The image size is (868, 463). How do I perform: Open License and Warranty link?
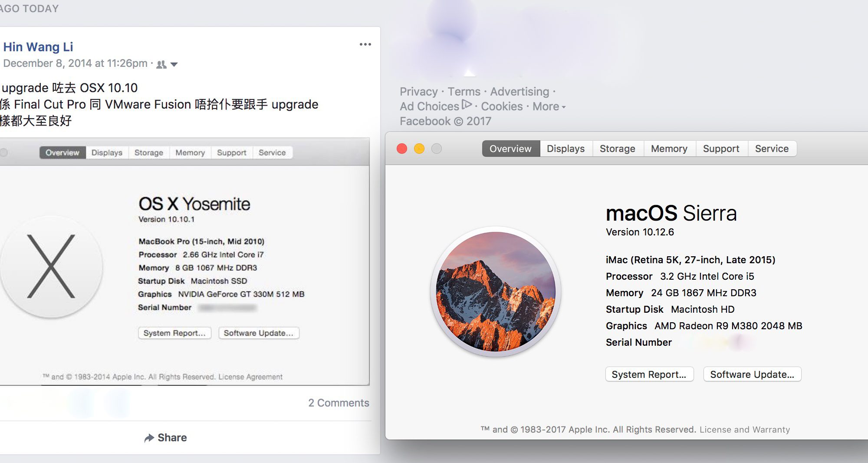coord(745,430)
